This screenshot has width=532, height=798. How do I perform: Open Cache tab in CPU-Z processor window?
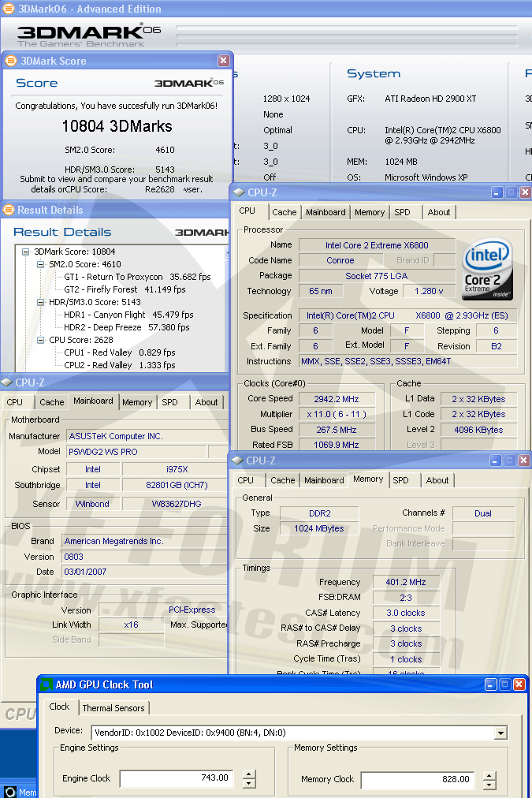click(x=285, y=212)
